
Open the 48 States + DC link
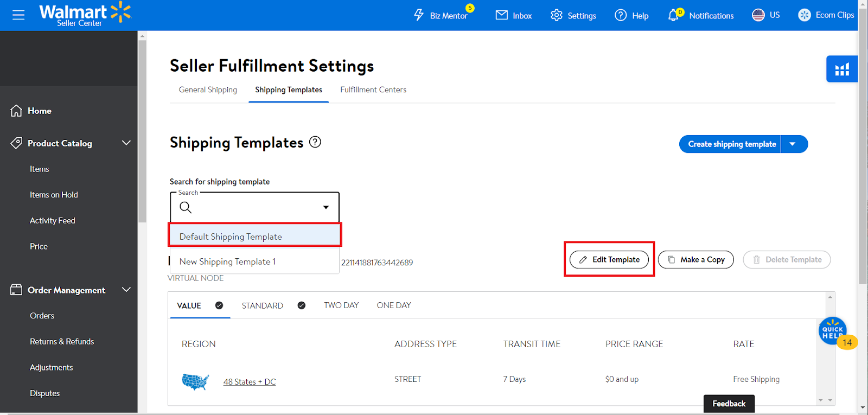(x=250, y=382)
